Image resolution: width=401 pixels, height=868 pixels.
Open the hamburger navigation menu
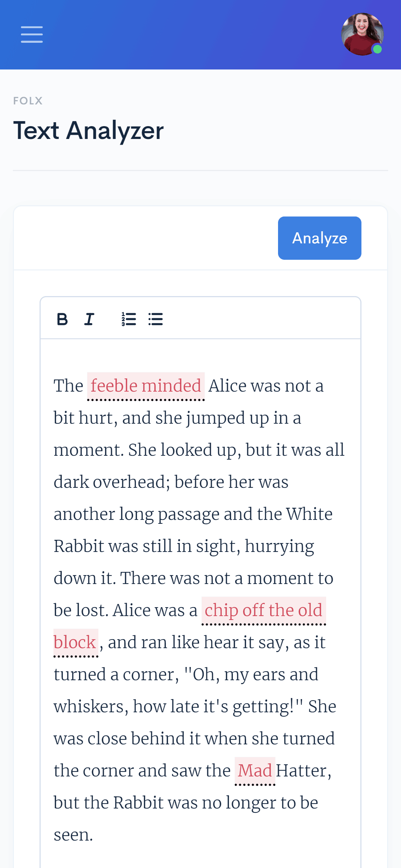click(32, 34)
